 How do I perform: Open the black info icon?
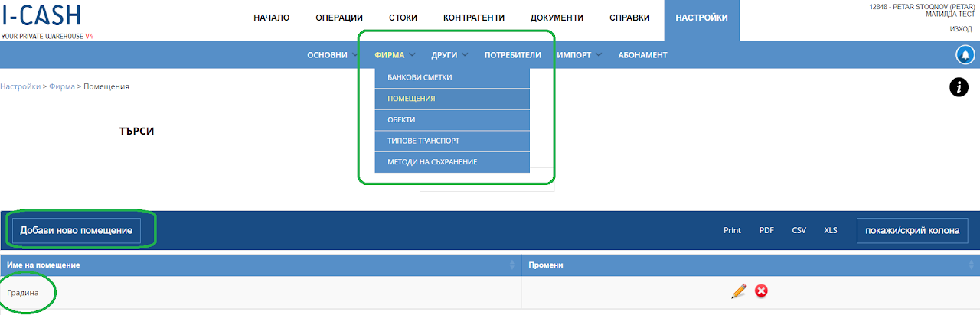pos(959,87)
